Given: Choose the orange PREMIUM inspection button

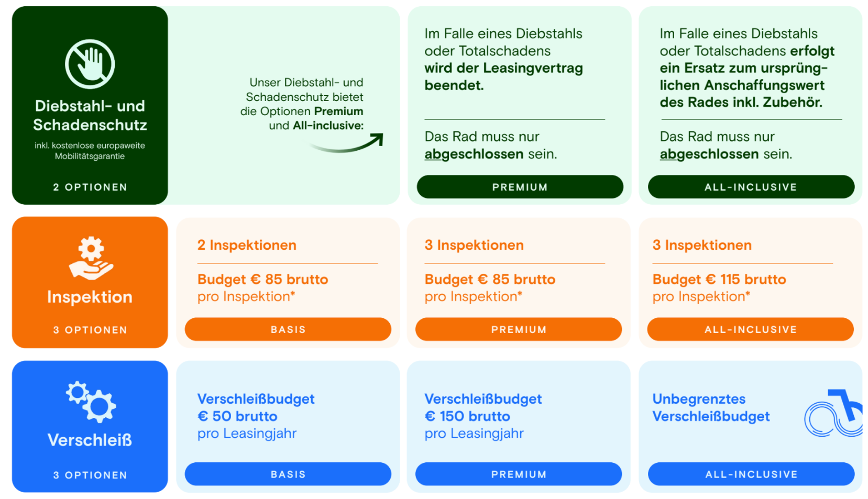Looking at the screenshot, I should [x=519, y=329].
